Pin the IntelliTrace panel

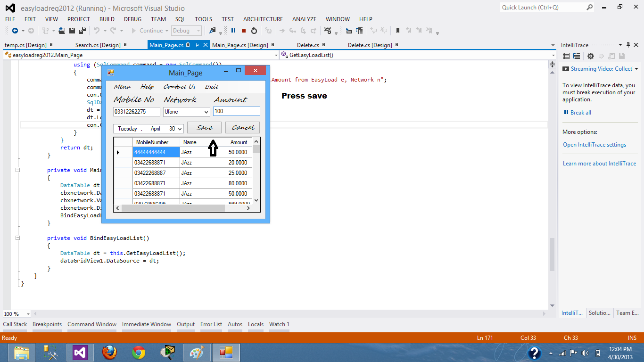[x=628, y=45]
